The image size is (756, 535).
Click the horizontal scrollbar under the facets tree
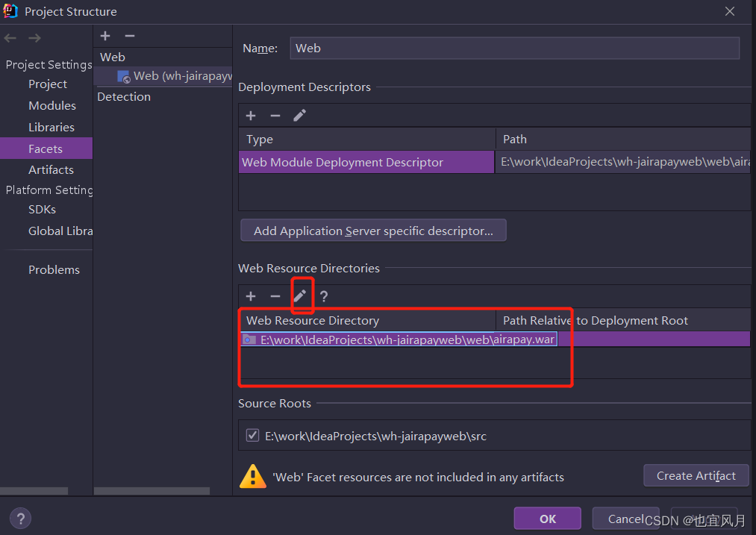(152, 491)
